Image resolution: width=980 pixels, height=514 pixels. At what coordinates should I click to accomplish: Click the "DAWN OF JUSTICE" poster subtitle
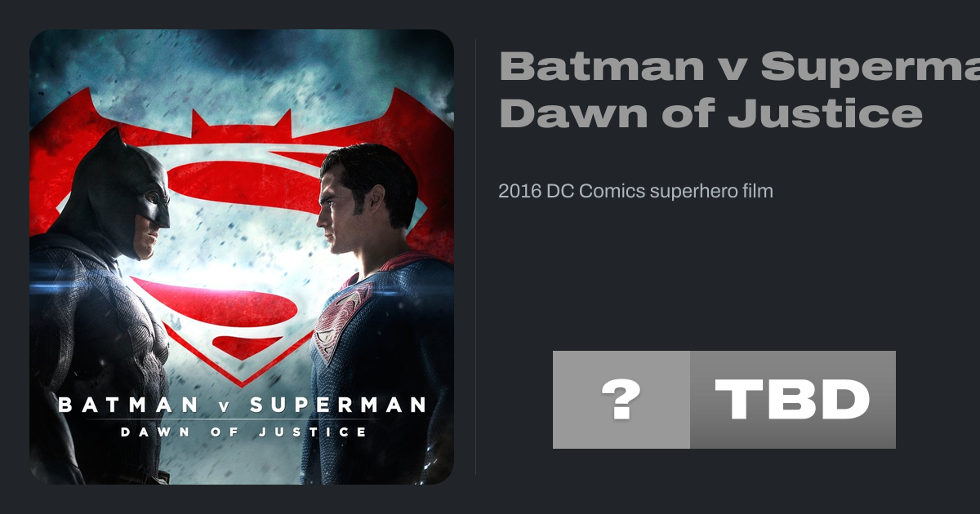coord(243,432)
